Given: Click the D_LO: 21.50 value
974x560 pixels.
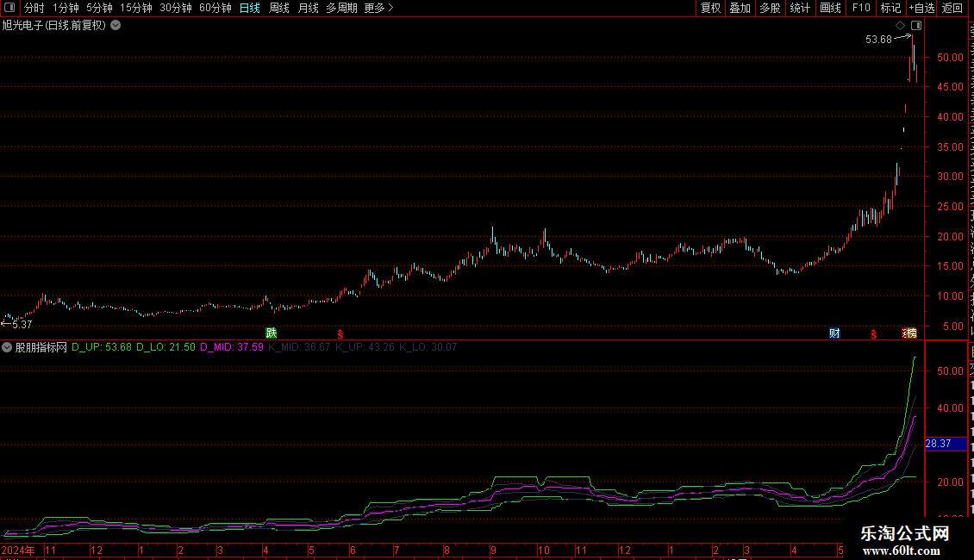Looking at the screenshot, I should click(165, 347).
